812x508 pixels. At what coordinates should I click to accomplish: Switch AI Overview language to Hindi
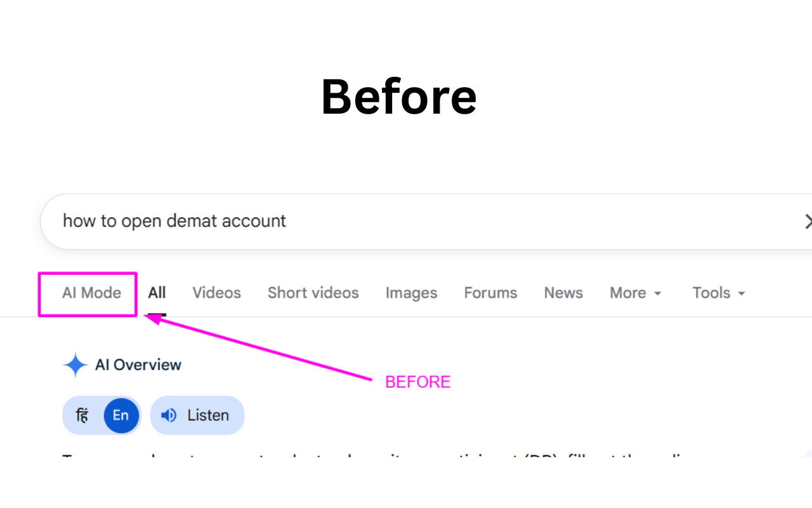(x=82, y=415)
